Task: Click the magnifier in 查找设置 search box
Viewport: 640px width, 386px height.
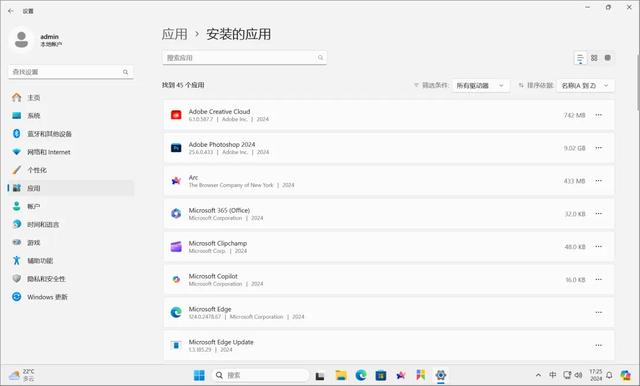Action: coord(125,72)
